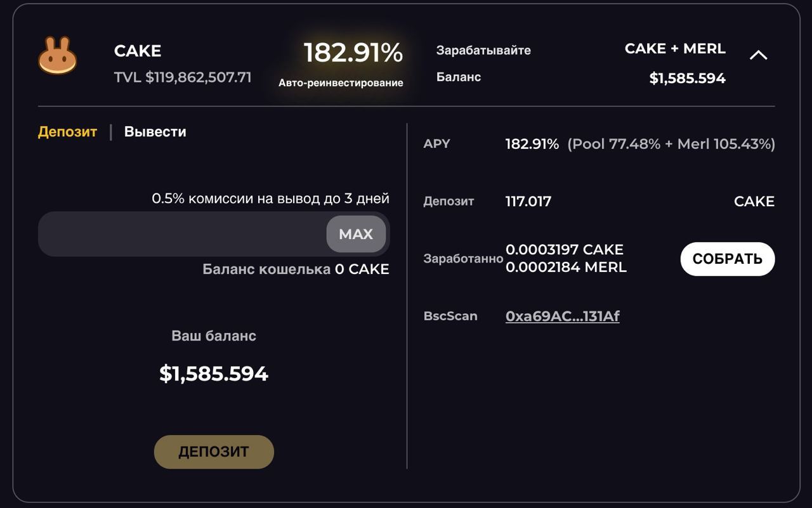Click the СОБРАТЬ collect rewards button
The width and height of the screenshot is (812, 508).
(728, 259)
